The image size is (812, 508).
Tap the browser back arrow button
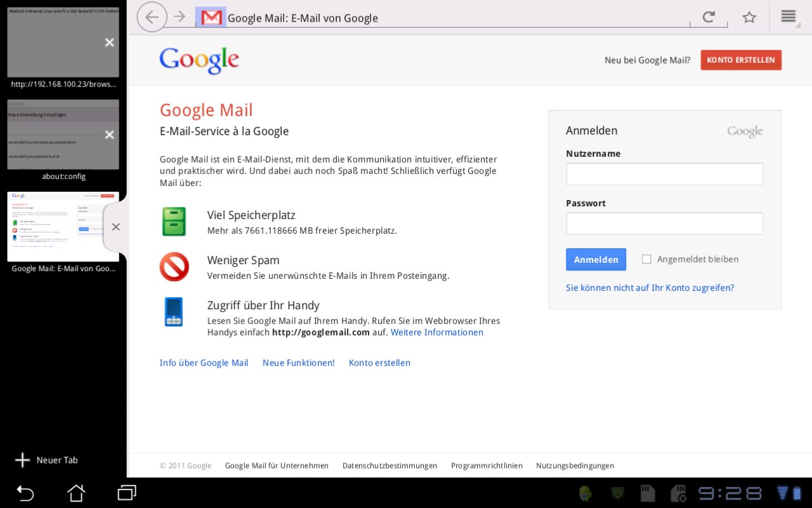pos(152,17)
